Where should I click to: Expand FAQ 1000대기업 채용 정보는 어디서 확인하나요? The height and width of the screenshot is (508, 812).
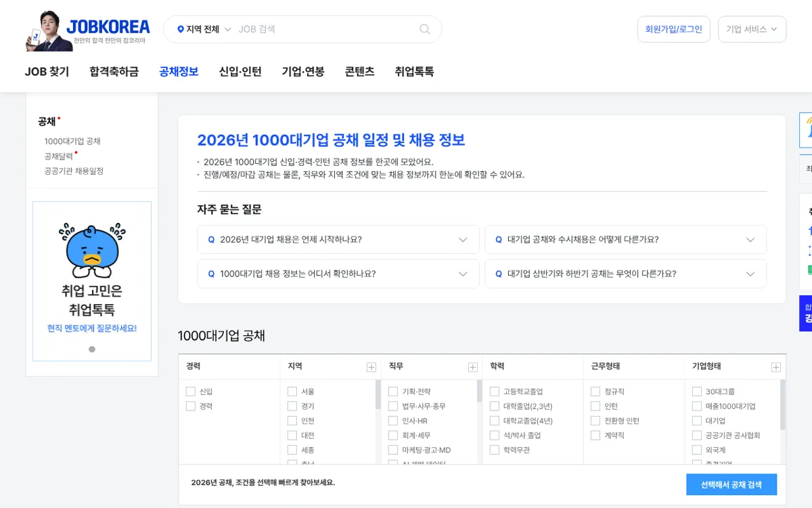tap(338, 274)
